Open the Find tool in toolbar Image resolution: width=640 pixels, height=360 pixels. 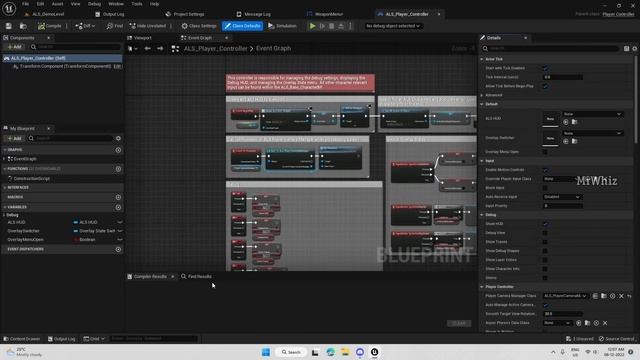coord(115,26)
